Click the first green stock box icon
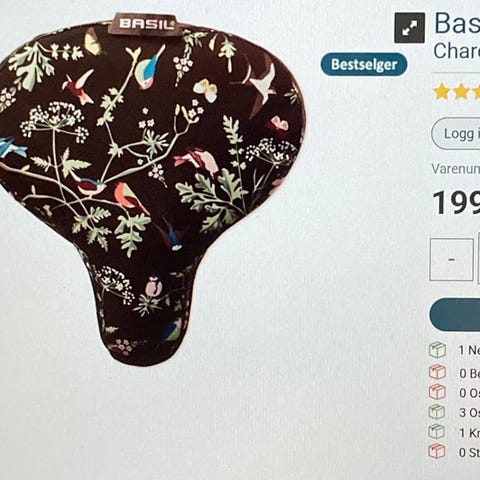 pyautogui.click(x=437, y=350)
